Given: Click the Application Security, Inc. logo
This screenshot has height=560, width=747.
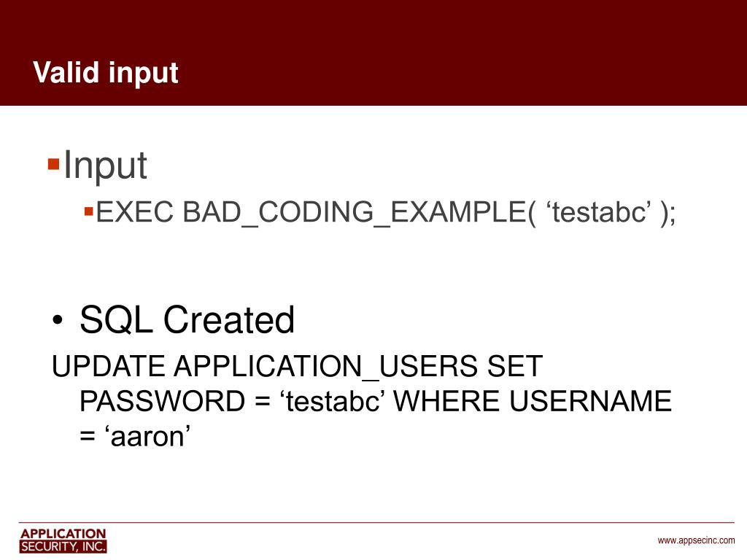Looking at the screenshot, I should [63, 540].
